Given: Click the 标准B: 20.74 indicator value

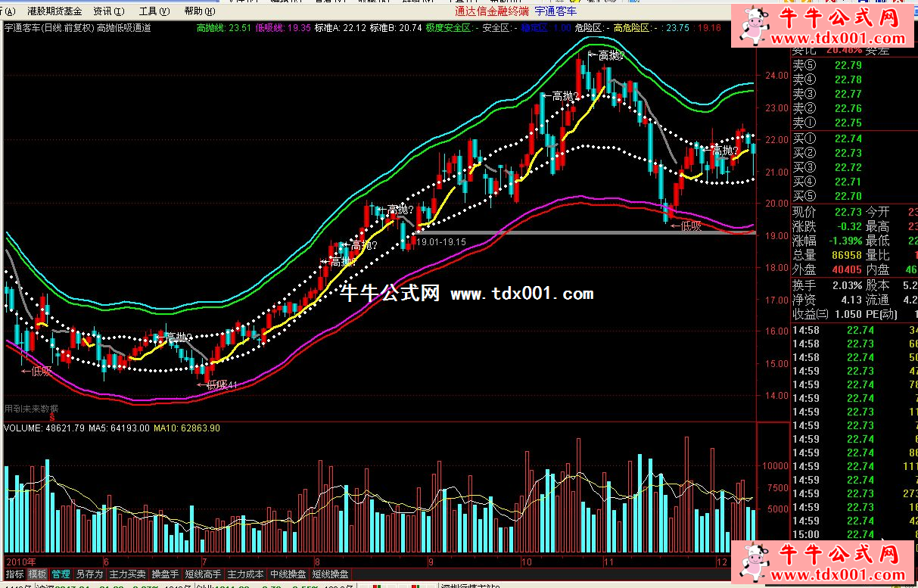Looking at the screenshot, I should (x=396, y=28).
